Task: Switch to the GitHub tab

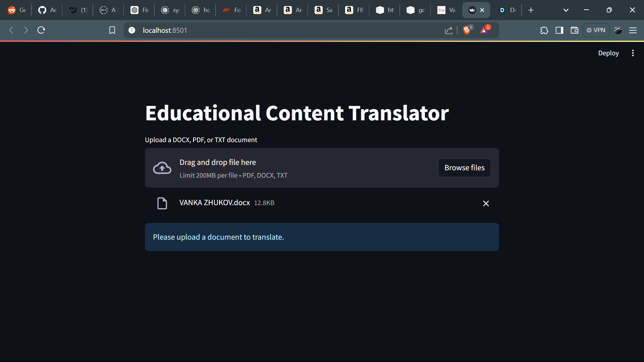Action: (x=47, y=10)
